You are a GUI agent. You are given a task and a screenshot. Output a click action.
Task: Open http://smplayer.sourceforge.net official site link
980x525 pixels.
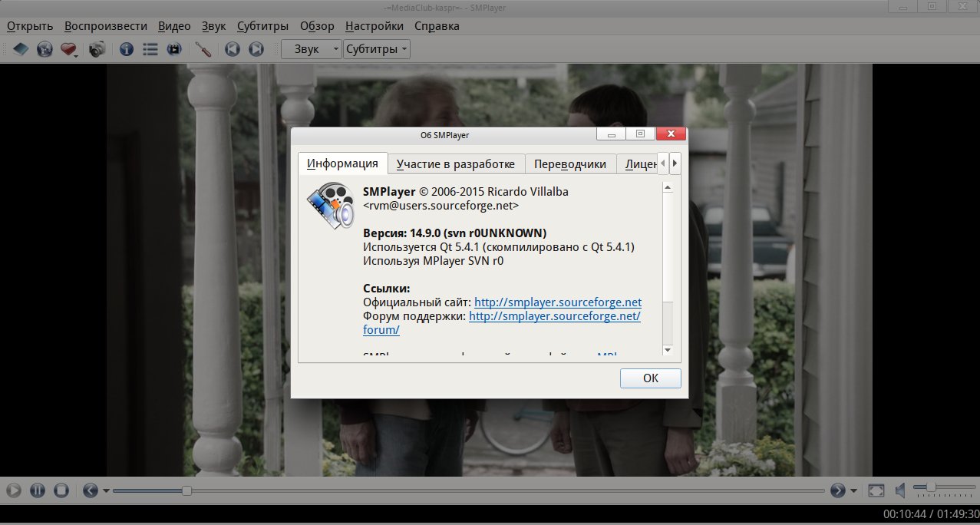(x=558, y=302)
